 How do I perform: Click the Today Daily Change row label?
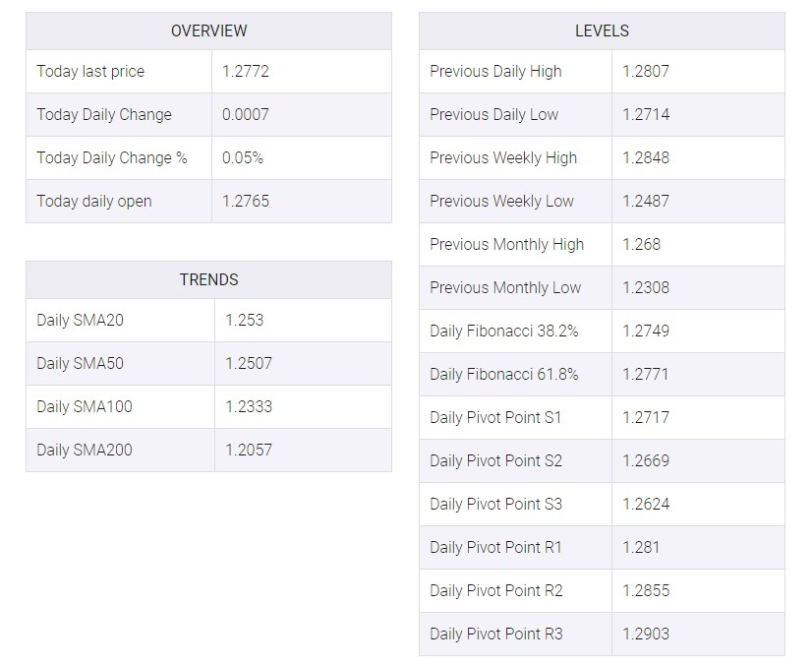(x=104, y=114)
